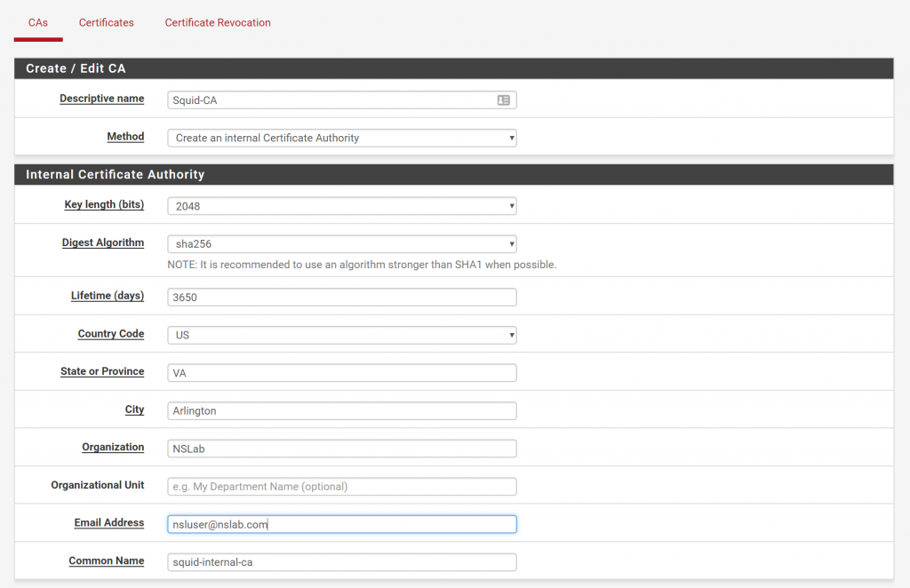Select the City input field
Viewport: 910px width, 588px height.
click(x=342, y=410)
